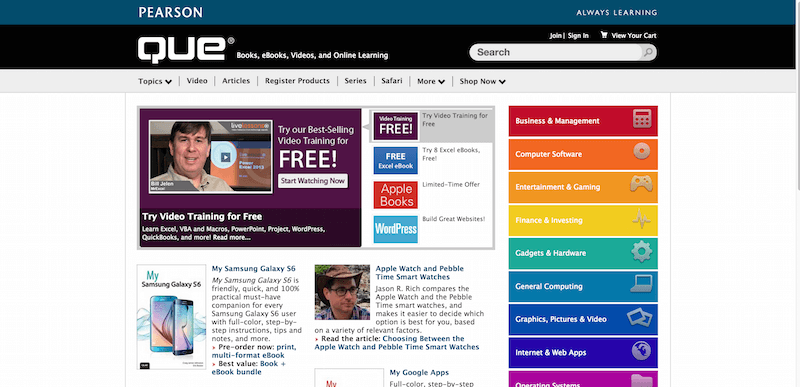Click the Join link
800x387 pixels.
pos(555,35)
